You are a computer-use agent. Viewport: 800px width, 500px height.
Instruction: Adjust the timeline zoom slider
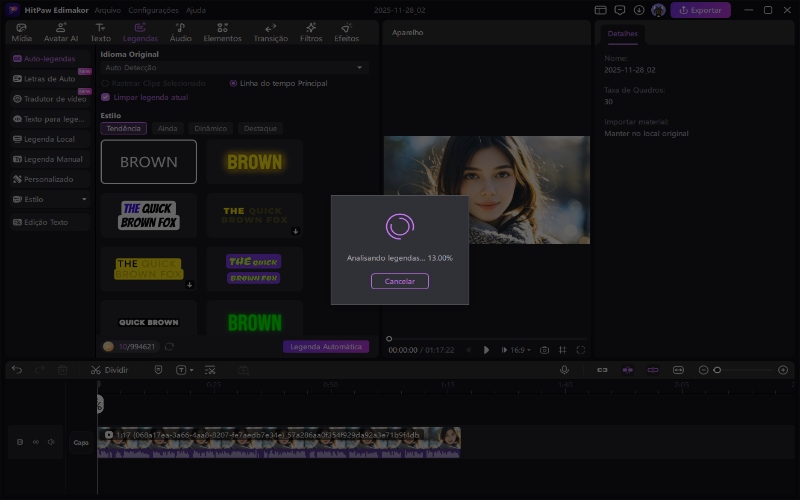click(717, 370)
